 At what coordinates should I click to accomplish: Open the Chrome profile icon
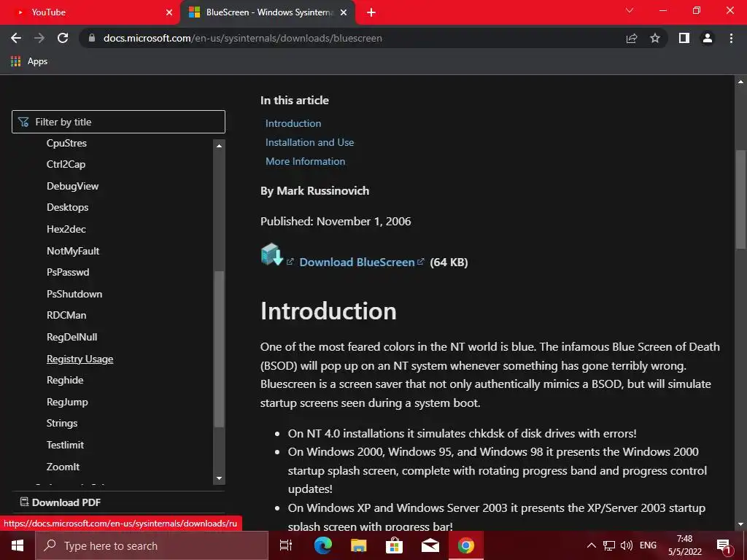(708, 38)
